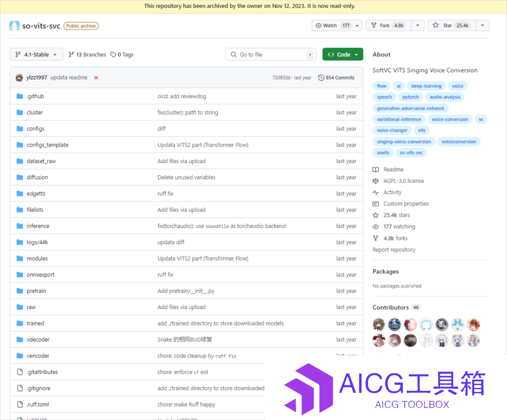Open the Fork options dropdown arrow
This screenshot has width=507, height=420.
[x=418, y=25]
